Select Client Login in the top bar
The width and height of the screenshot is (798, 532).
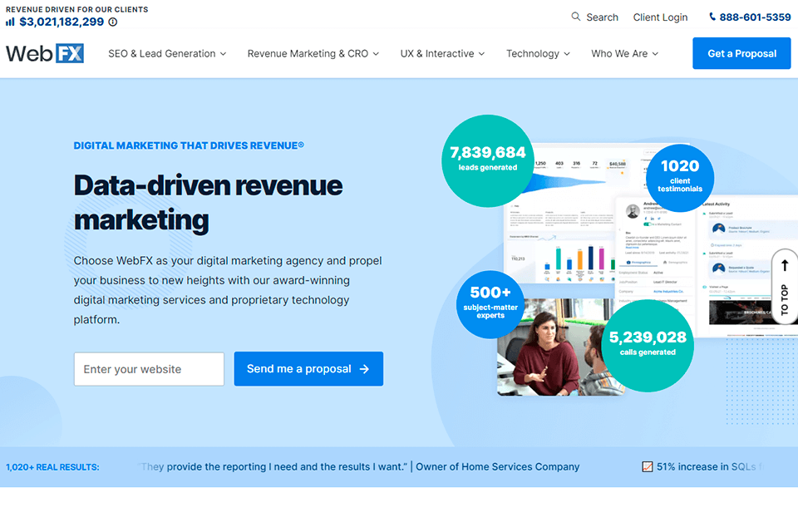point(660,17)
